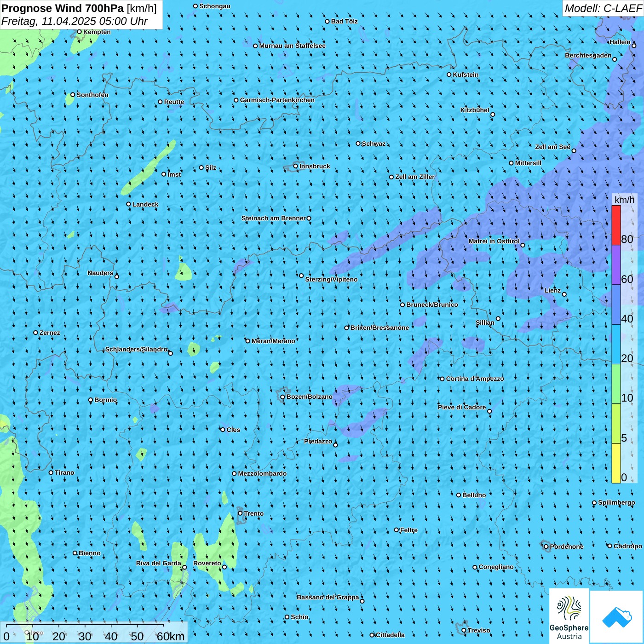Image resolution: width=644 pixels, height=644 pixels.
Task: Click the yellow legend band 0-5
Action: [x=616, y=463]
